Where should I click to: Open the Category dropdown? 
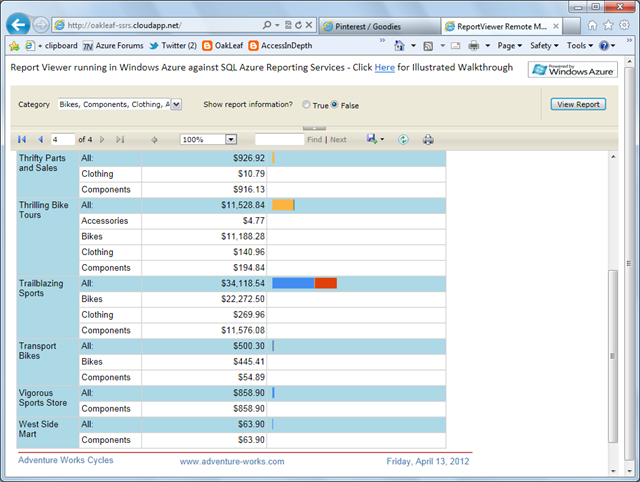(x=176, y=104)
